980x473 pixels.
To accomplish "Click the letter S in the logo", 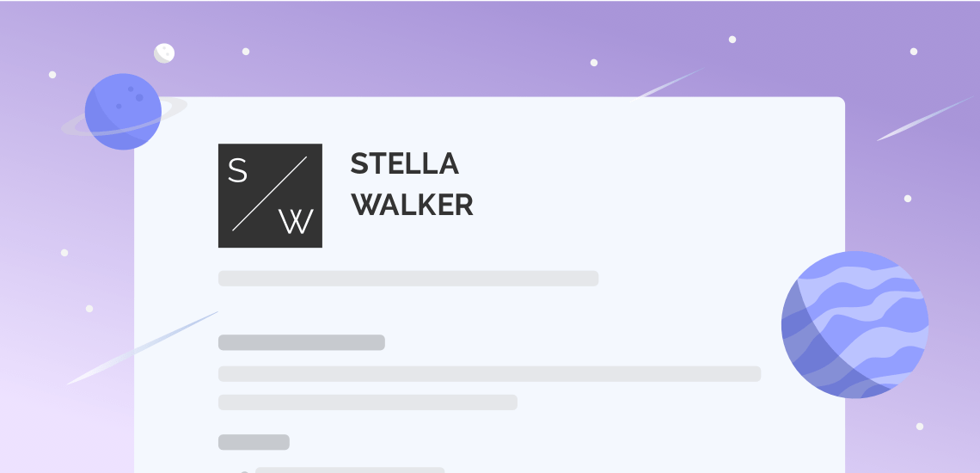I will (x=237, y=170).
